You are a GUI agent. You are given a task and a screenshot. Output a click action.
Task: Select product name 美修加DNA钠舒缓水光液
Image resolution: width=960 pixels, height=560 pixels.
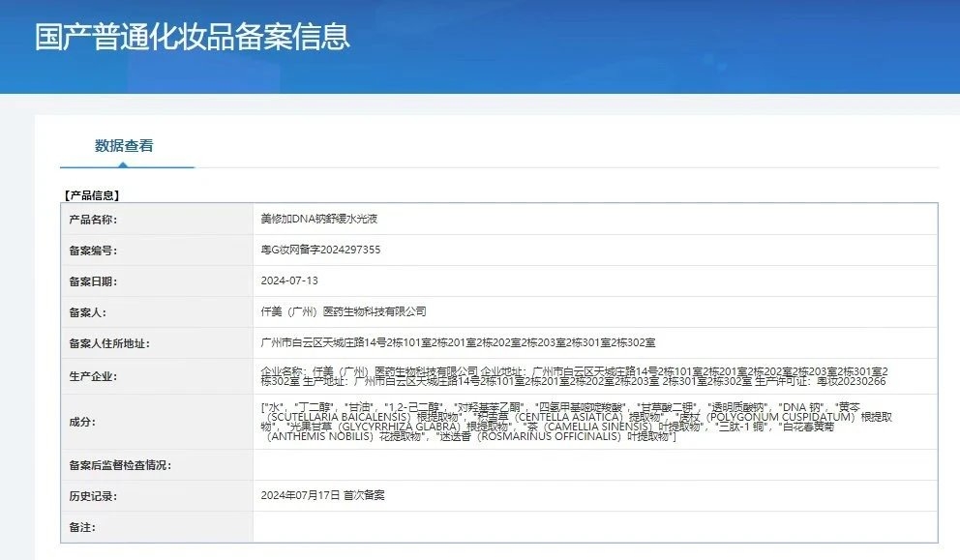[x=319, y=219]
